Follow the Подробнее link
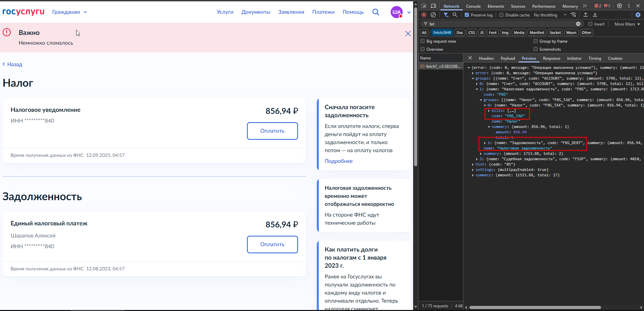644x311 pixels. [x=339, y=161]
